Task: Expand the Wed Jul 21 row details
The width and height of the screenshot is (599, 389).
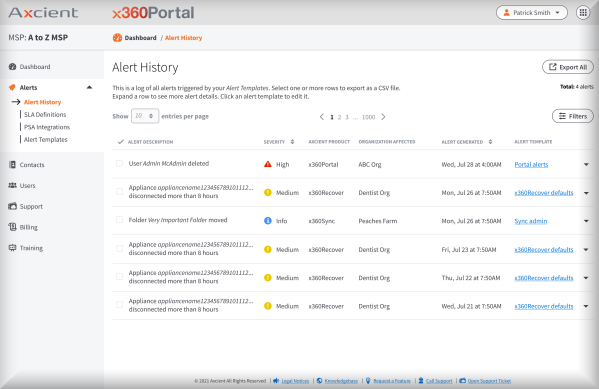Action: pyautogui.click(x=586, y=306)
